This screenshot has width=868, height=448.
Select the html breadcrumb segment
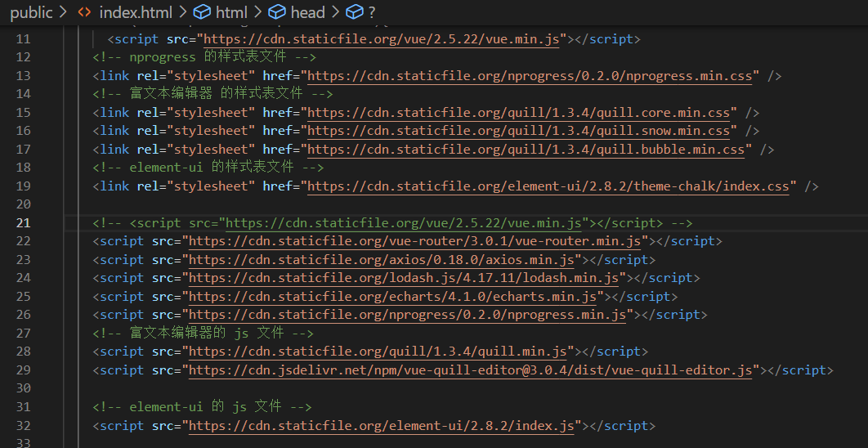tap(231, 12)
